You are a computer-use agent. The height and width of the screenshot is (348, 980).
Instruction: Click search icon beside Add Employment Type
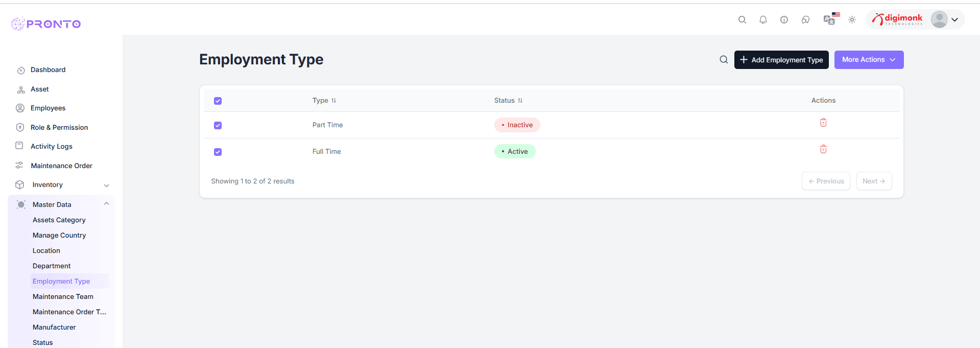coord(724,60)
